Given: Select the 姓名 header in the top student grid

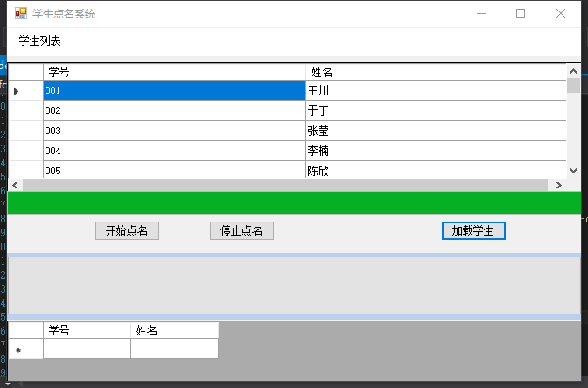Looking at the screenshot, I should tap(436, 72).
